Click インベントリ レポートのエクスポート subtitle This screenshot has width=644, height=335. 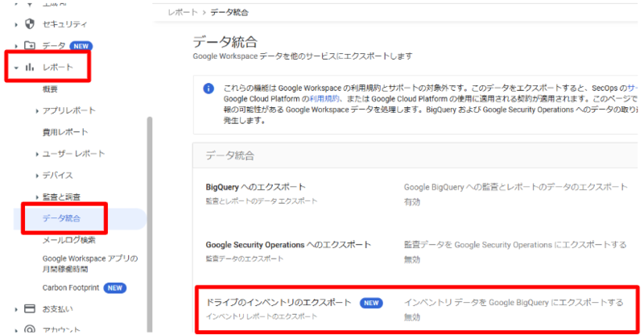[x=262, y=316]
